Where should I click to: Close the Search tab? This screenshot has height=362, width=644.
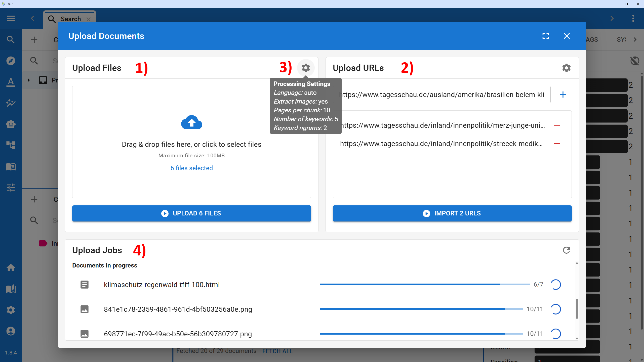tap(89, 19)
